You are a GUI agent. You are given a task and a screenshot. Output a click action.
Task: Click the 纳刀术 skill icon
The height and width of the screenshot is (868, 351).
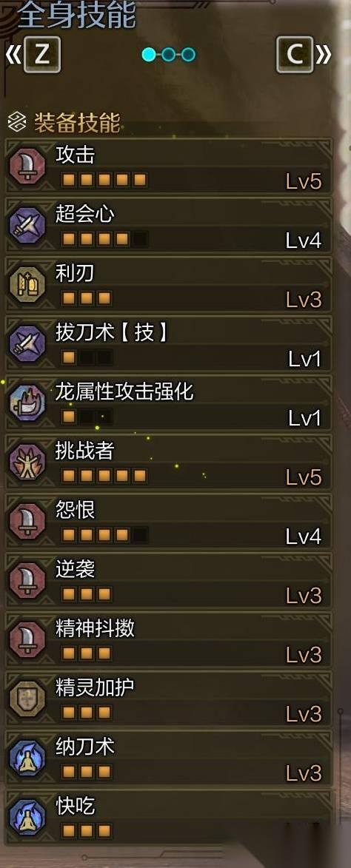click(x=27, y=758)
